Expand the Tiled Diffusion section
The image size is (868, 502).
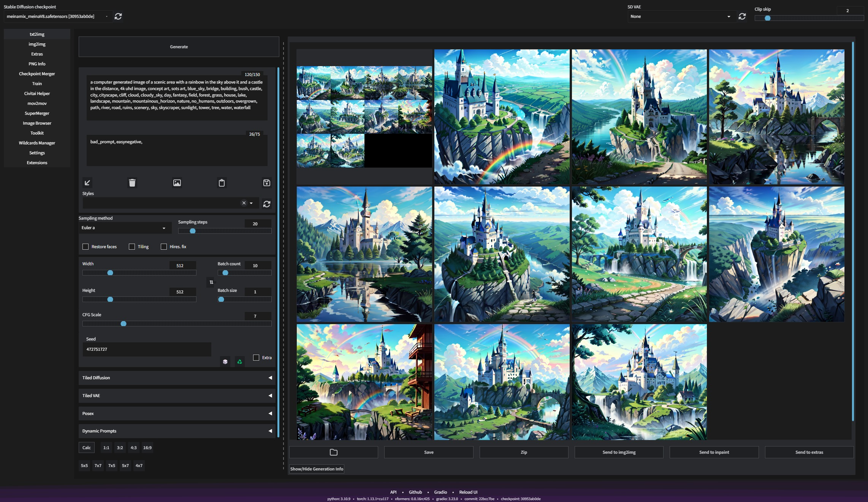pyautogui.click(x=177, y=378)
